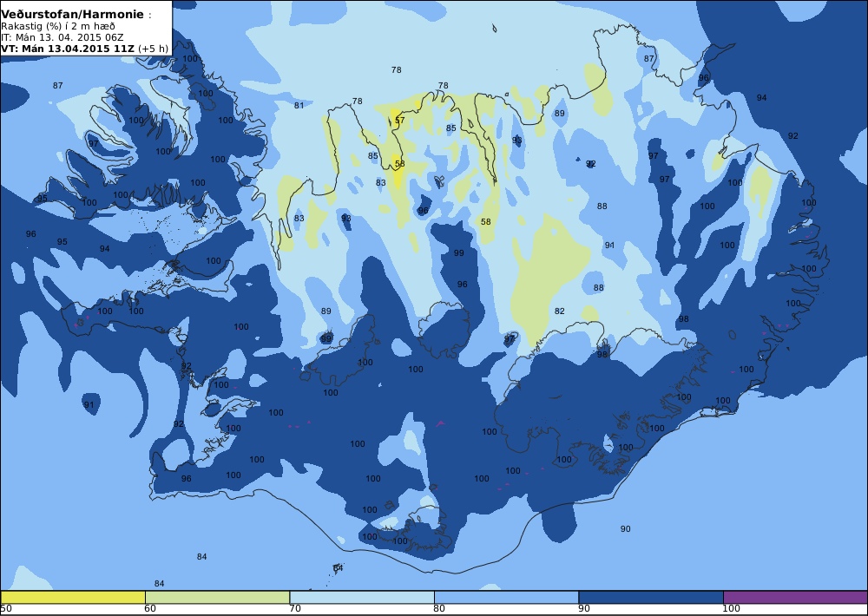Click the legend scale label 50
The image size is (868, 616).
6,609
